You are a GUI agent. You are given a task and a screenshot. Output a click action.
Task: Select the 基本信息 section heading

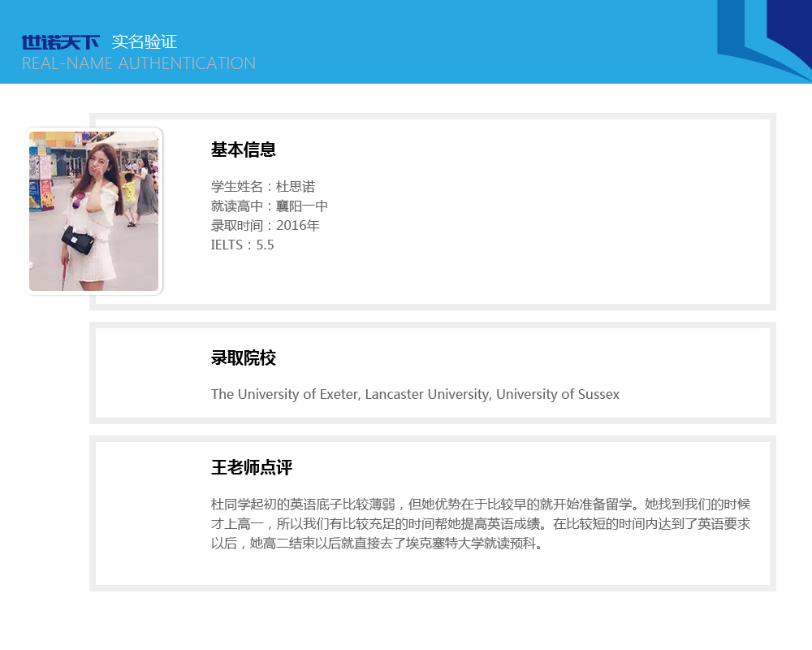244,149
